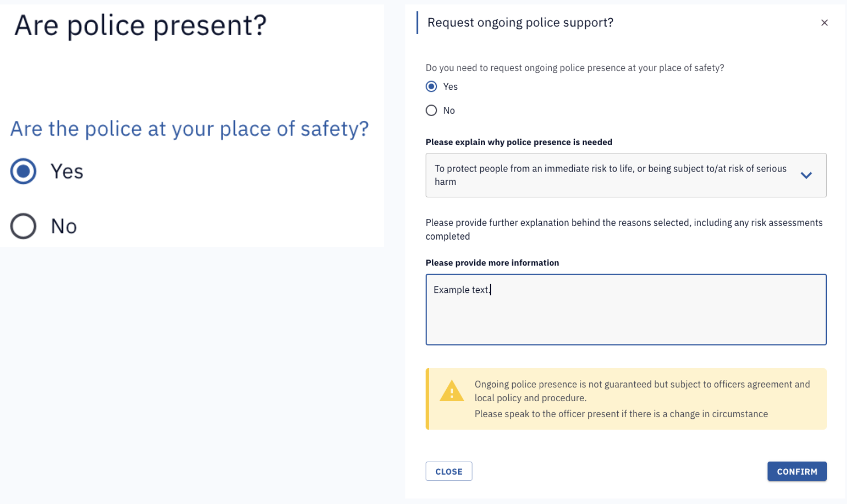The width and height of the screenshot is (847, 504).
Task: Click the 'Ongoing police presence is not guaranteed' notice
Action: coord(626,399)
